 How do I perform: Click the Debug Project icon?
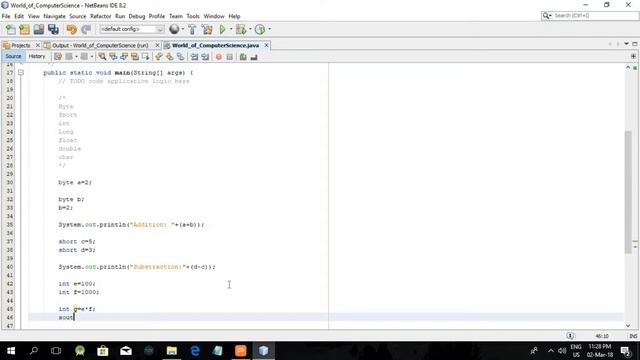[x=241, y=29]
